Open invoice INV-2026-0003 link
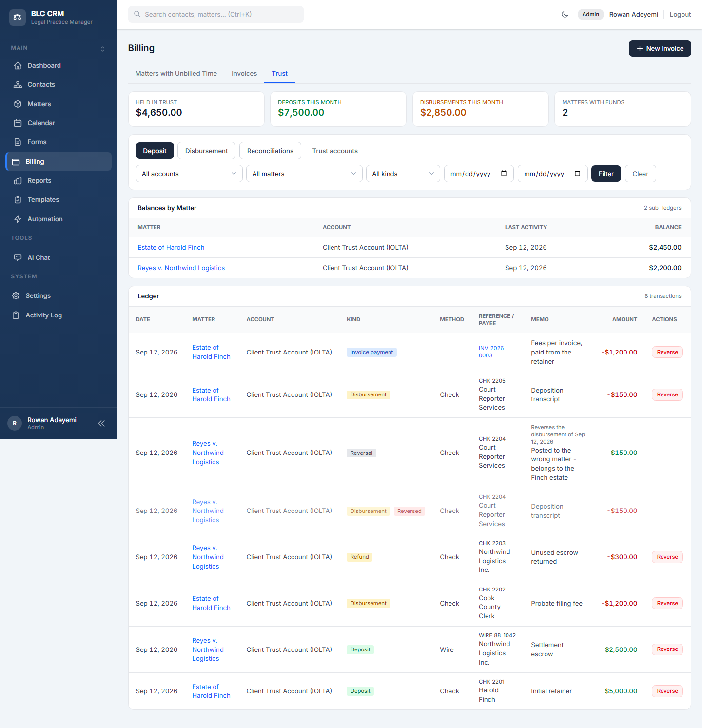Viewport: 702px width, 728px height. tap(492, 352)
